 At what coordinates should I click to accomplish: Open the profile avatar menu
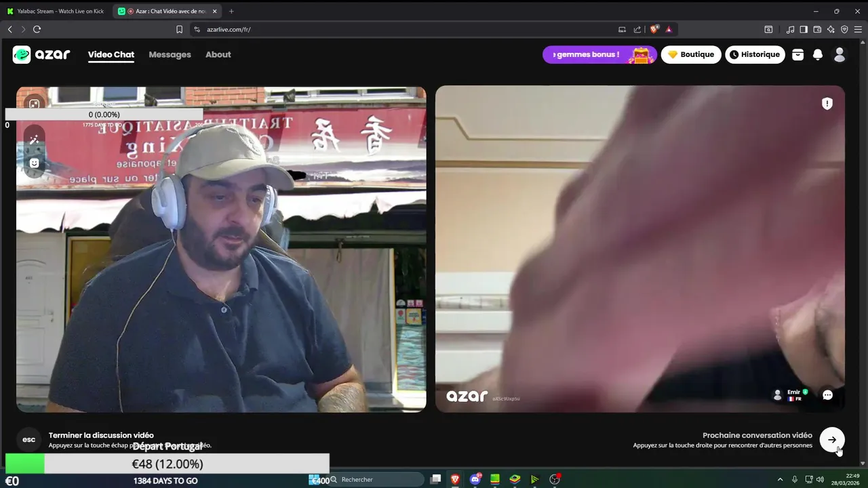840,55
